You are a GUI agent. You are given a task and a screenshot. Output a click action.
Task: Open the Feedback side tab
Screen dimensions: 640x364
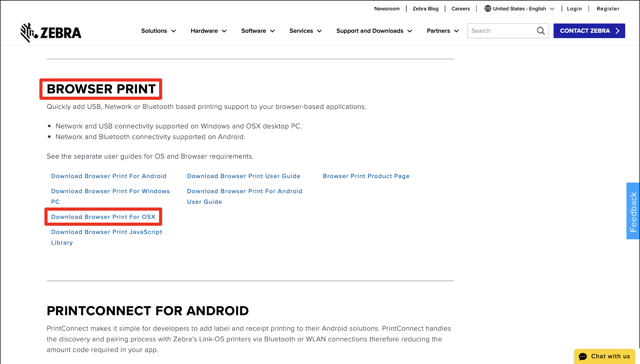coord(633,211)
